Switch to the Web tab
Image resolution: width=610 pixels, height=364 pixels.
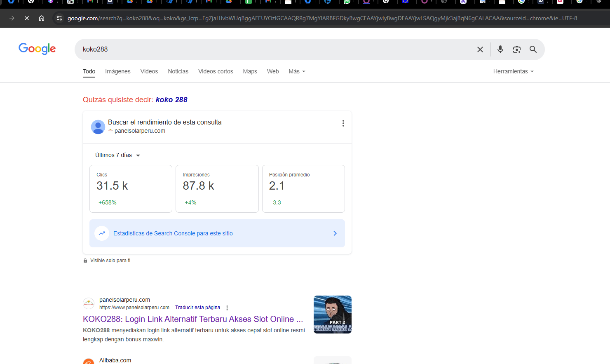coord(273,72)
